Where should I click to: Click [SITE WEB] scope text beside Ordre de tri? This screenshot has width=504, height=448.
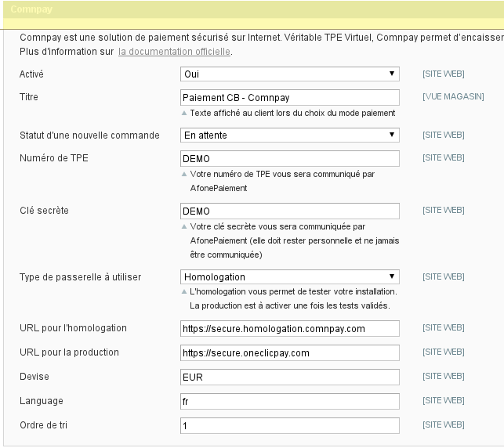tap(444, 425)
